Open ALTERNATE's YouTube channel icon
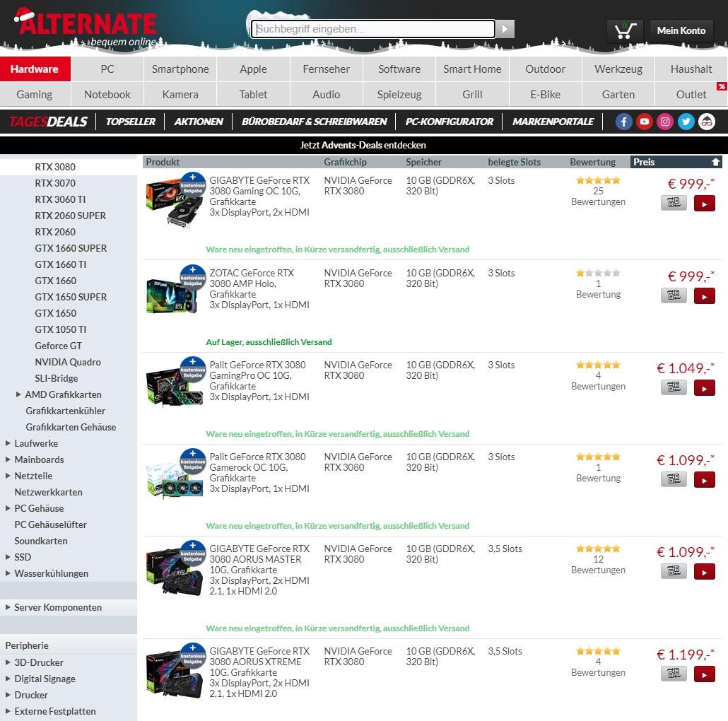Viewport: 728px width, 721px height. click(644, 122)
